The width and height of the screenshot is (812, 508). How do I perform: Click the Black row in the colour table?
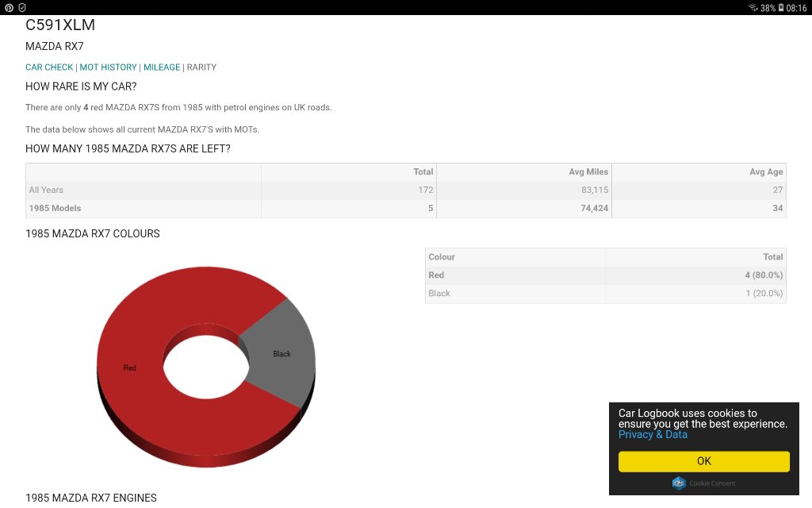click(x=605, y=294)
